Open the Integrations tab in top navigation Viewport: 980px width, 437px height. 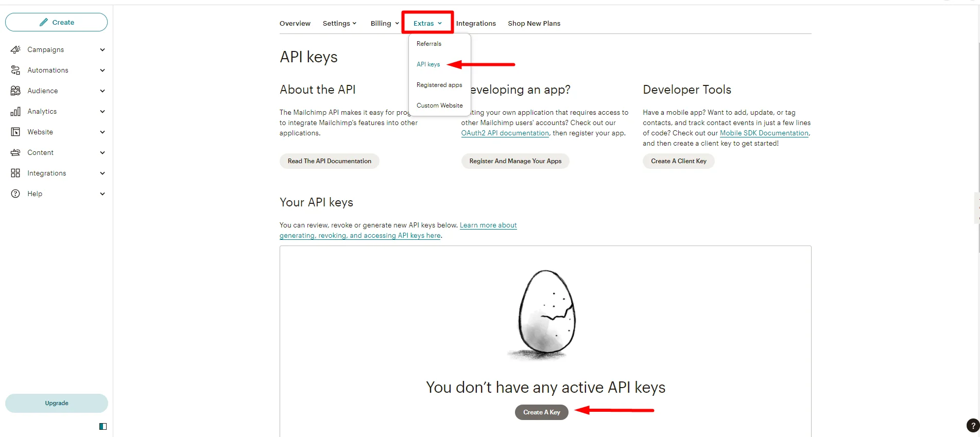click(x=476, y=23)
